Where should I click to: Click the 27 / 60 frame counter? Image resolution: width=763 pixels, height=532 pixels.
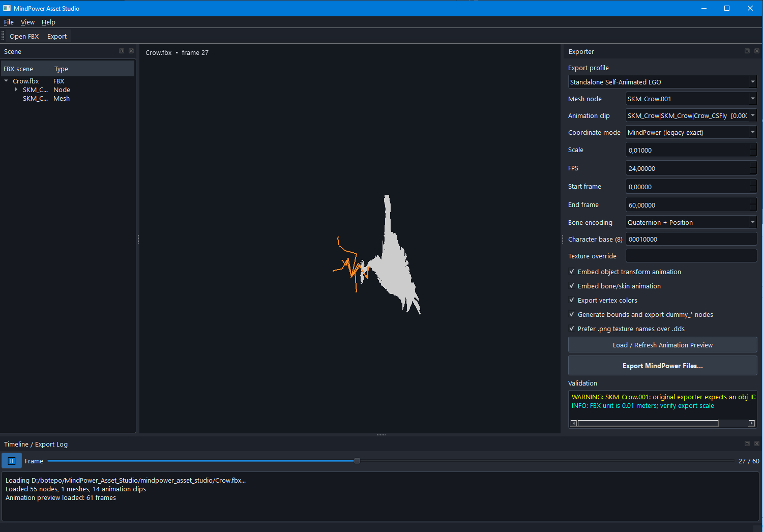(749, 461)
